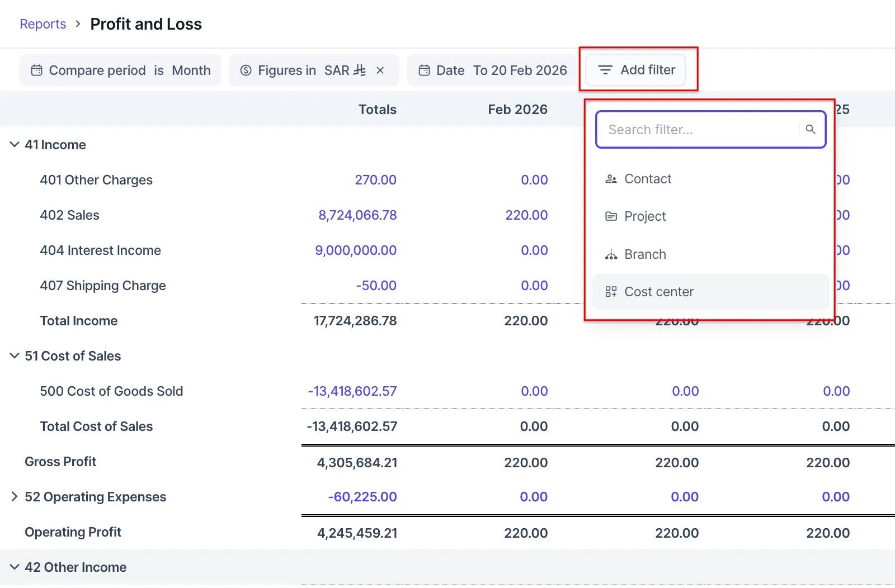Click the calendar icon beside Date filter

click(x=425, y=70)
